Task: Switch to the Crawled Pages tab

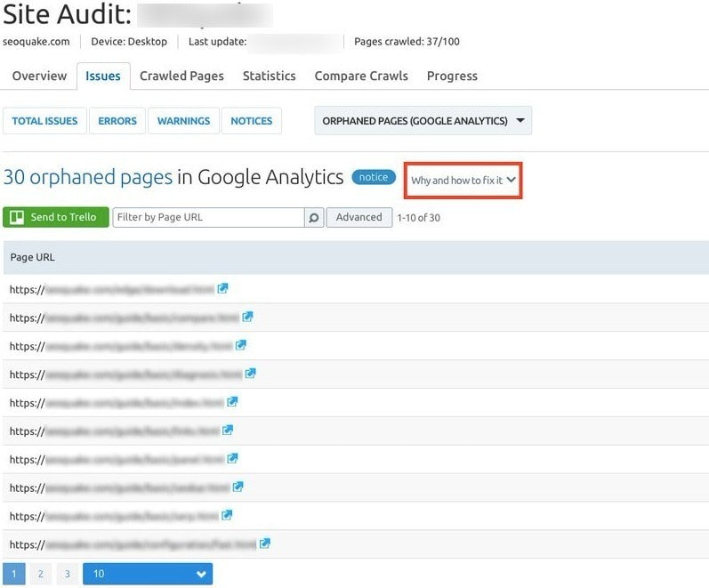Action: coord(181,76)
